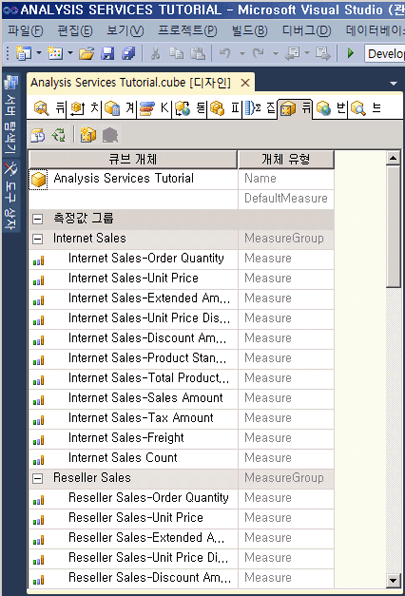Switch to the KPIs tab

coord(154,108)
